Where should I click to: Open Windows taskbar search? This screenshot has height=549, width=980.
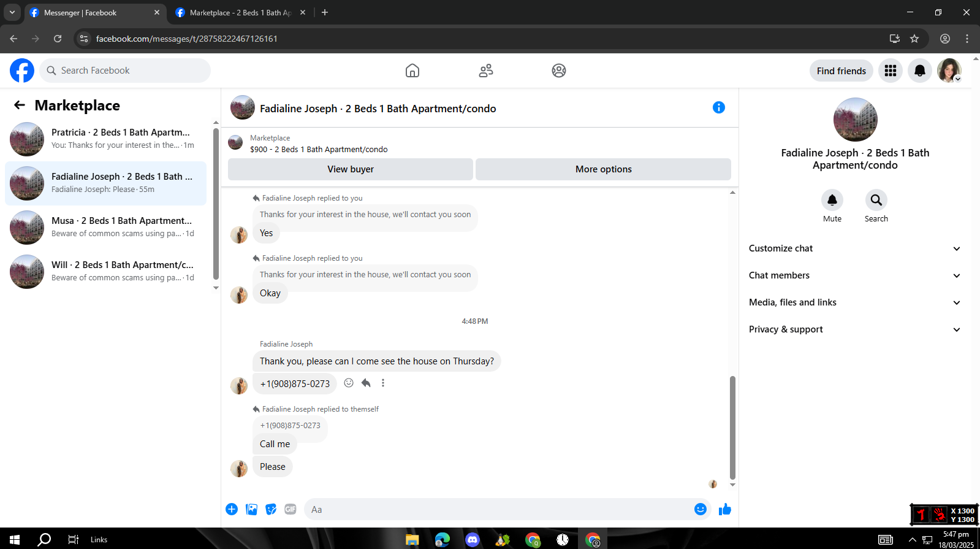(44, 539)
